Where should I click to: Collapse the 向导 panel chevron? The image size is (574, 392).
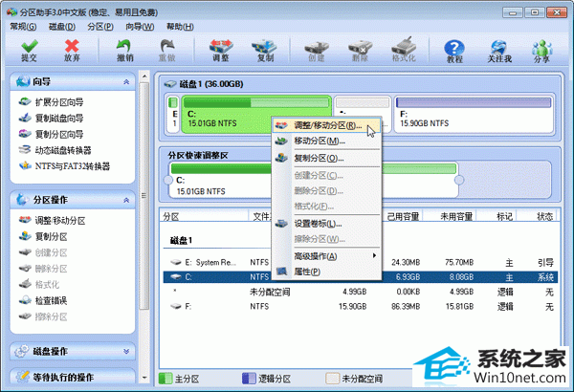point(126,81)
